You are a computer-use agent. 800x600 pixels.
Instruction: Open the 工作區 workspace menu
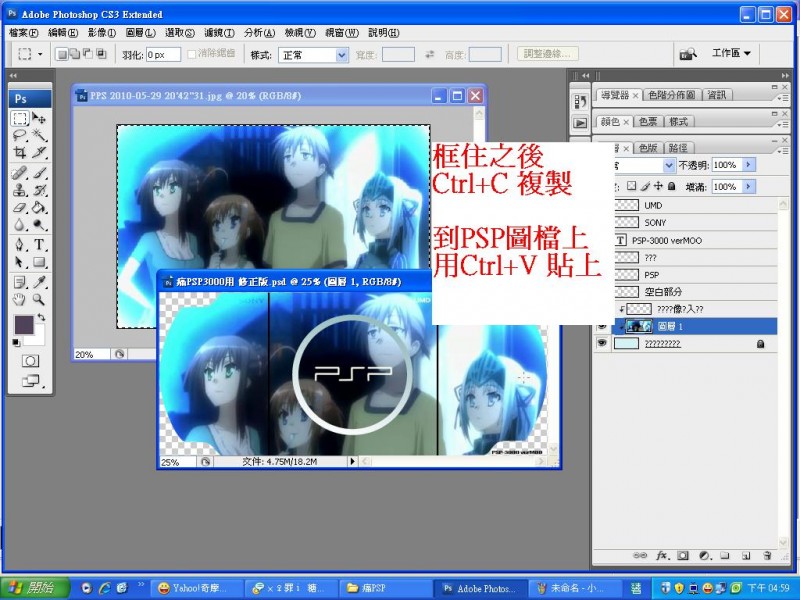click(731, 53)
